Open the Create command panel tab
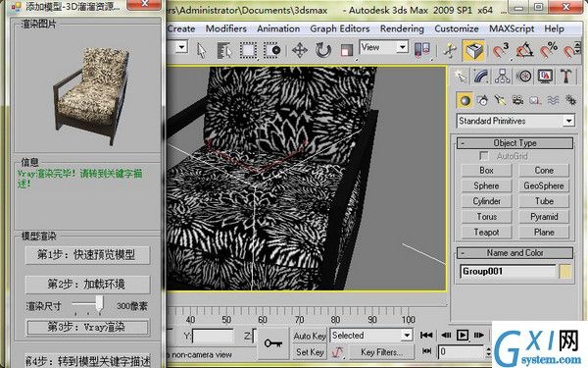This screenshot has height=368, width=588. click(461, 77)
